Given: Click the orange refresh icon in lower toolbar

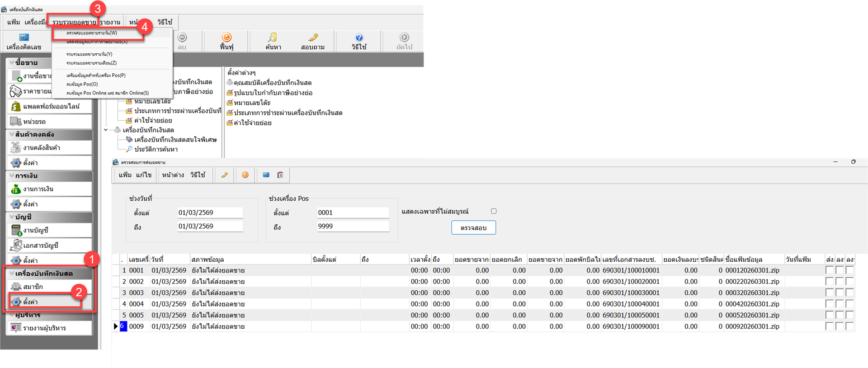Looking at the screenshot, I should point(245,175).
